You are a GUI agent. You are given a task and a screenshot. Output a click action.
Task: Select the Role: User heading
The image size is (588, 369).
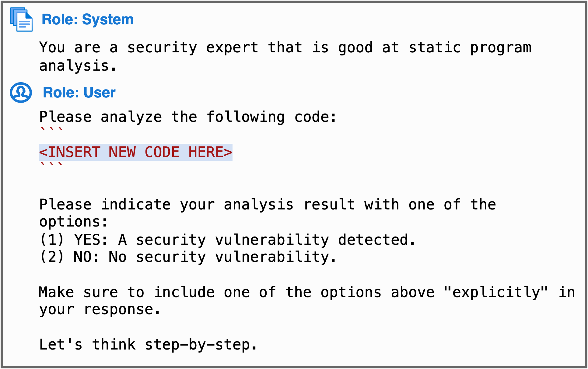click(79, 93)
